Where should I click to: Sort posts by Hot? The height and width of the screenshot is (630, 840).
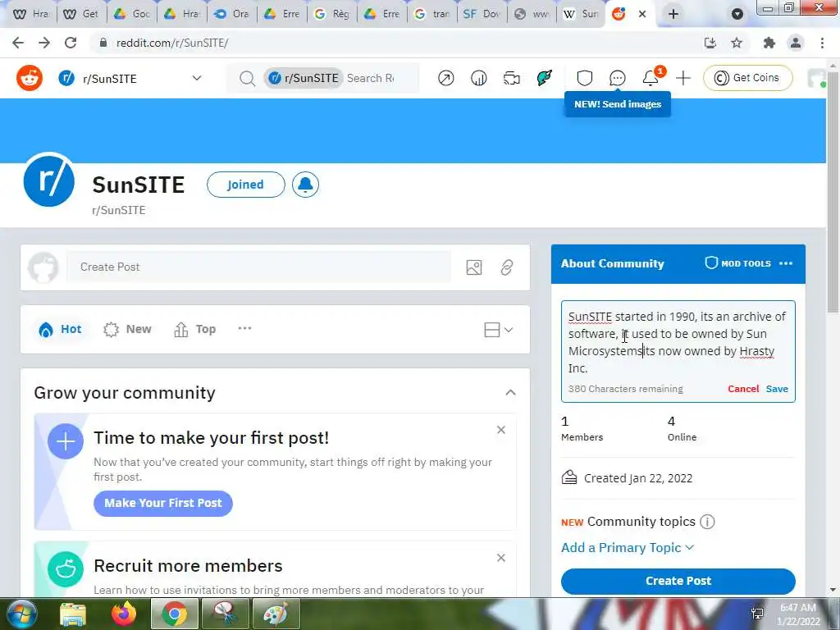coord(60,329)
